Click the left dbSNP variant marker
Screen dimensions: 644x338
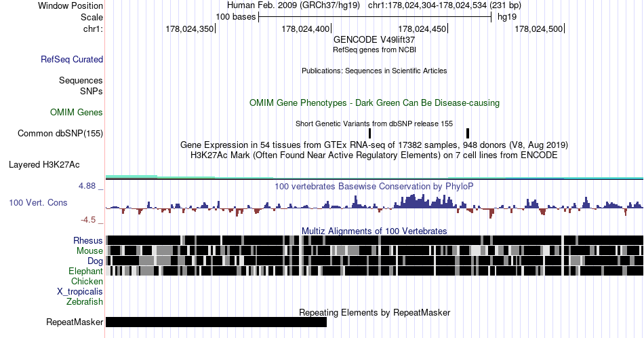[369, 133]
